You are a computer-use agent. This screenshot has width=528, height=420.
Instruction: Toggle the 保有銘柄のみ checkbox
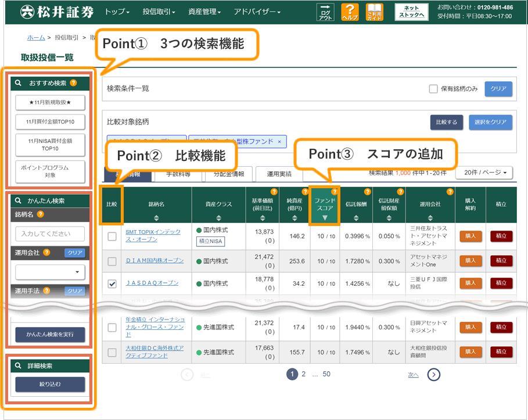click(433, 89)
